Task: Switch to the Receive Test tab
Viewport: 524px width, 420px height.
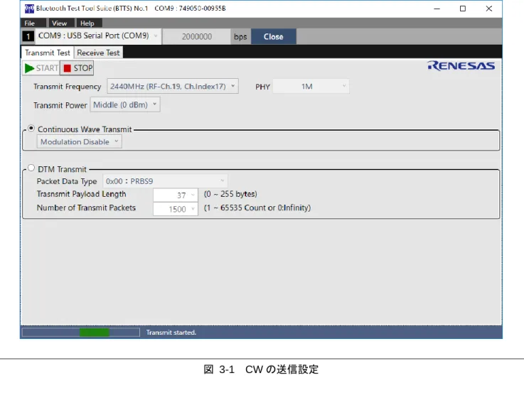Action: [x=98, y=53]
